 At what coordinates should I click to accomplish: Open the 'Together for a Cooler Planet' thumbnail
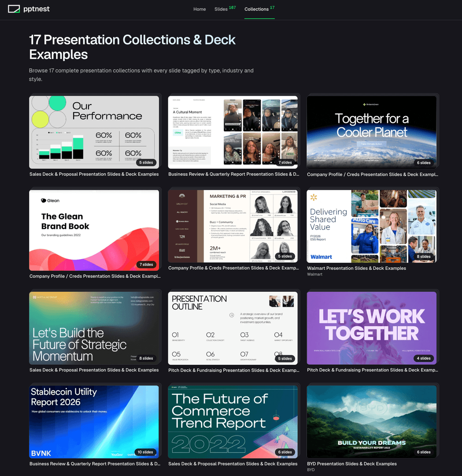pos(372,132)
